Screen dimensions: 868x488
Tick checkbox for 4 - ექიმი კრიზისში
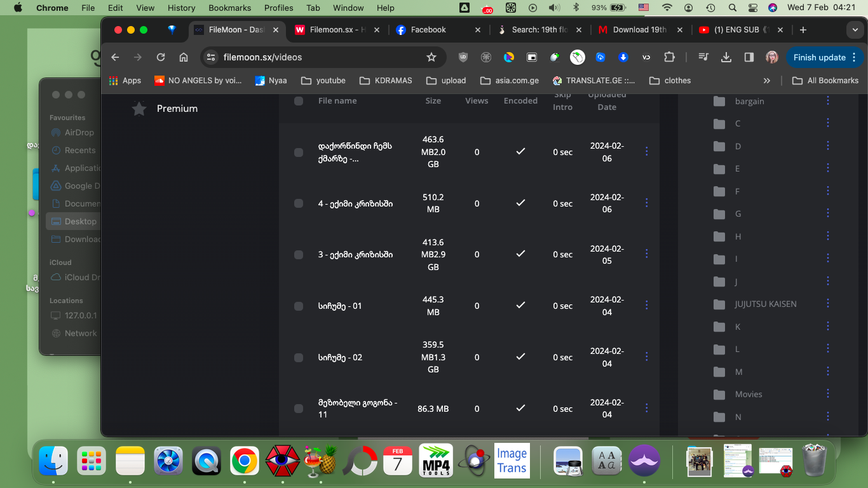[x=299, y=203]
